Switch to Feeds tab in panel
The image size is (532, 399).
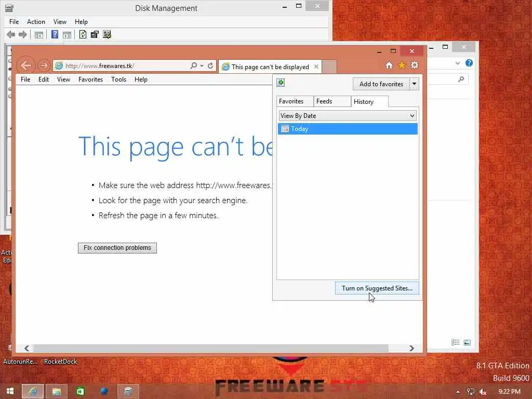tap(332, 101)
